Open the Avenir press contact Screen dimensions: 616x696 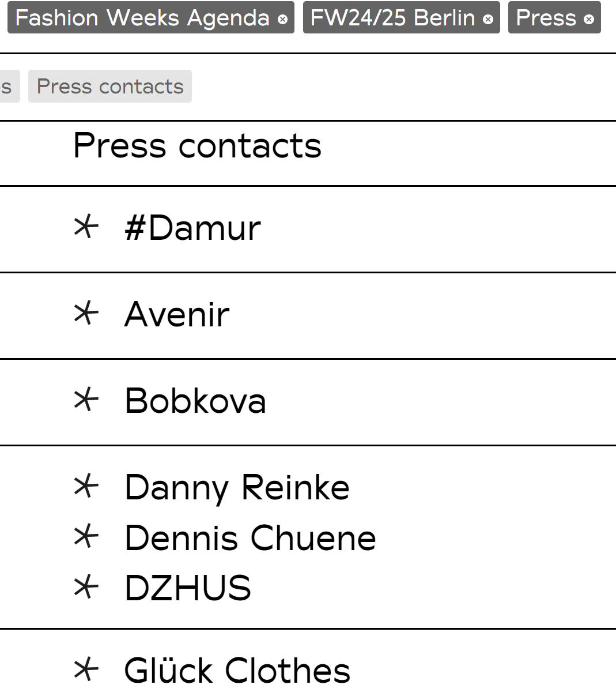pos(177,314)
